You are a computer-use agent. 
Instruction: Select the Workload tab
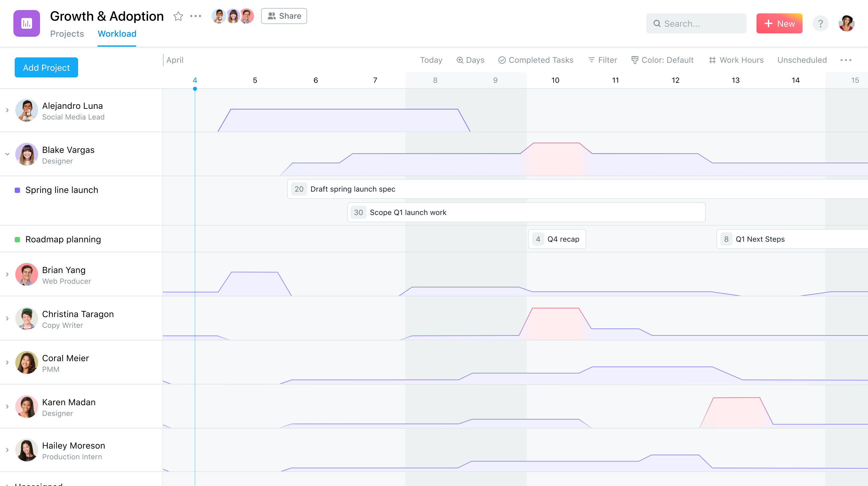pyautogui.click(x=117, y=33)
